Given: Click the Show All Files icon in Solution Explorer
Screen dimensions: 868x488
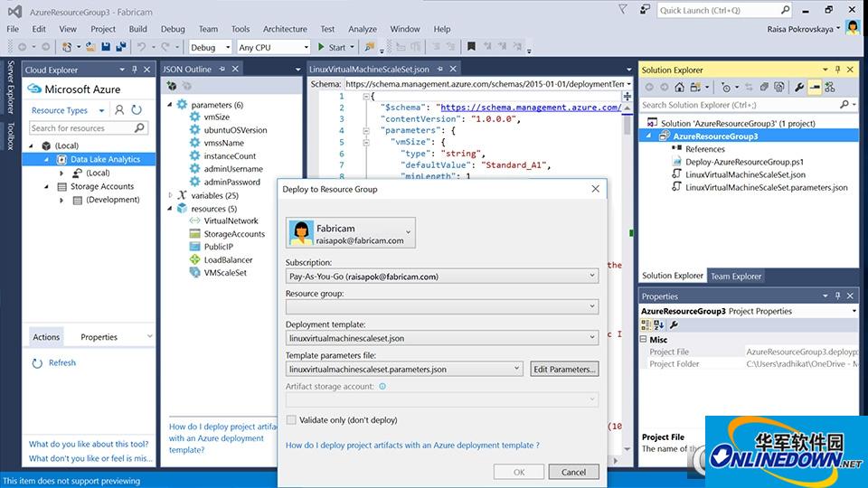Looking at the screenshot, I should click(778, 87).
